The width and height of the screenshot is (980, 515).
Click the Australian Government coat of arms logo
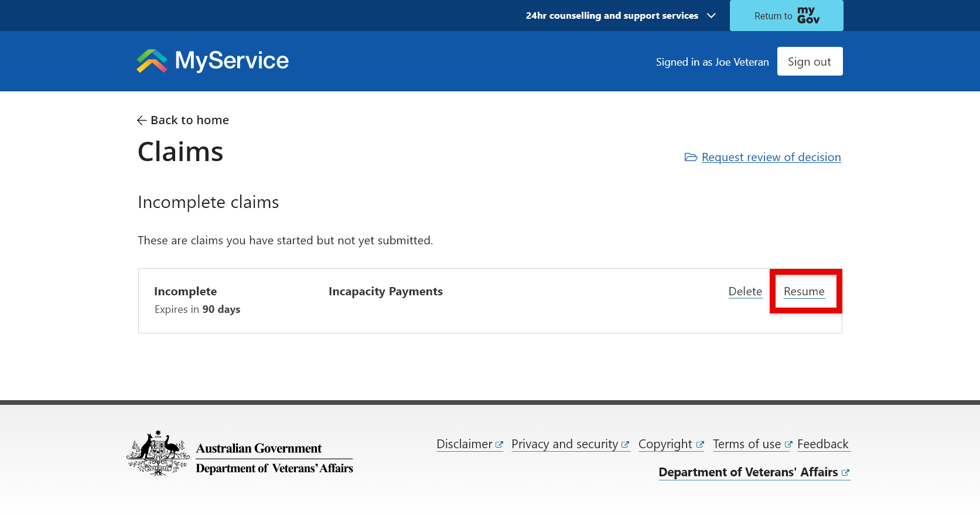(x=158, y=453)
